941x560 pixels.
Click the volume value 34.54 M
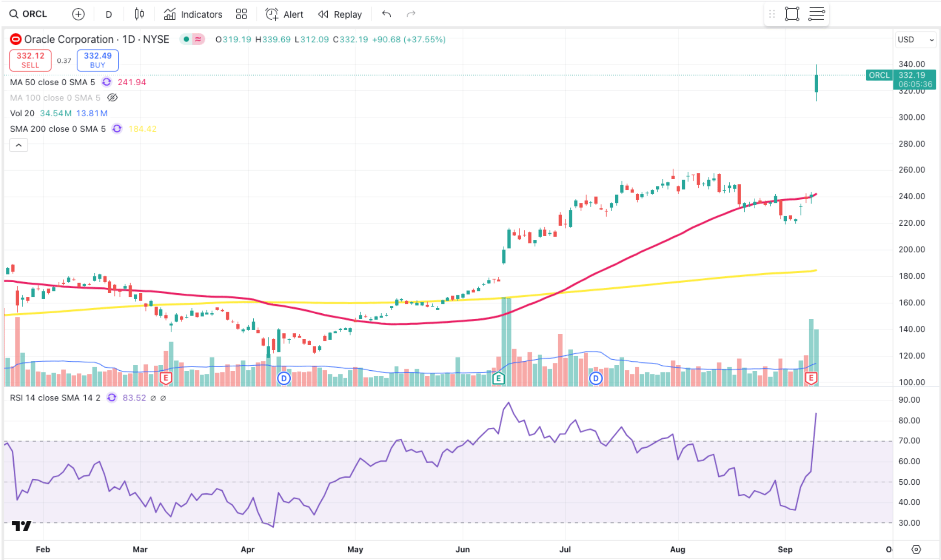pyautogui.click(x=56, y=113)
